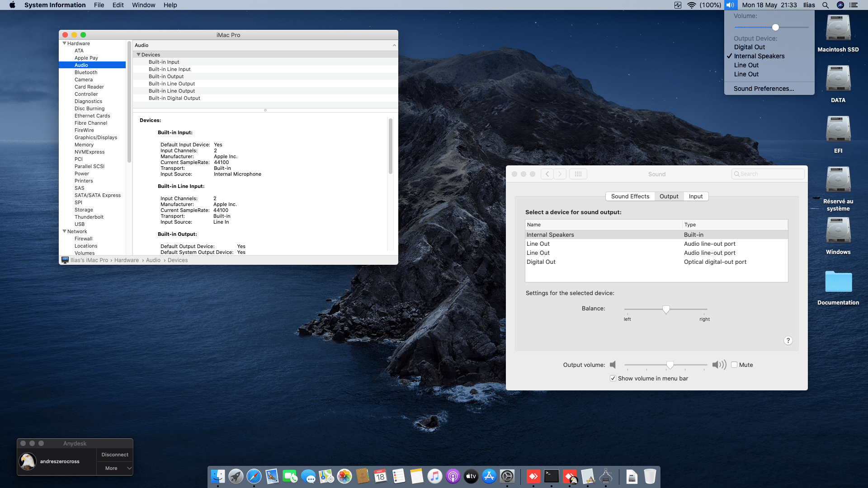
Task: Click the Siri icon in menu bar
Action: point(840,5)
